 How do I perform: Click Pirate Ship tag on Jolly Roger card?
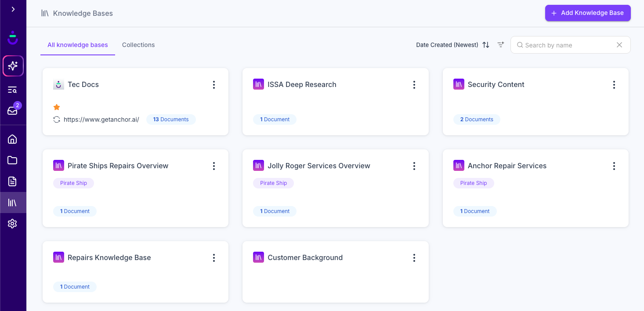(273, 183)
